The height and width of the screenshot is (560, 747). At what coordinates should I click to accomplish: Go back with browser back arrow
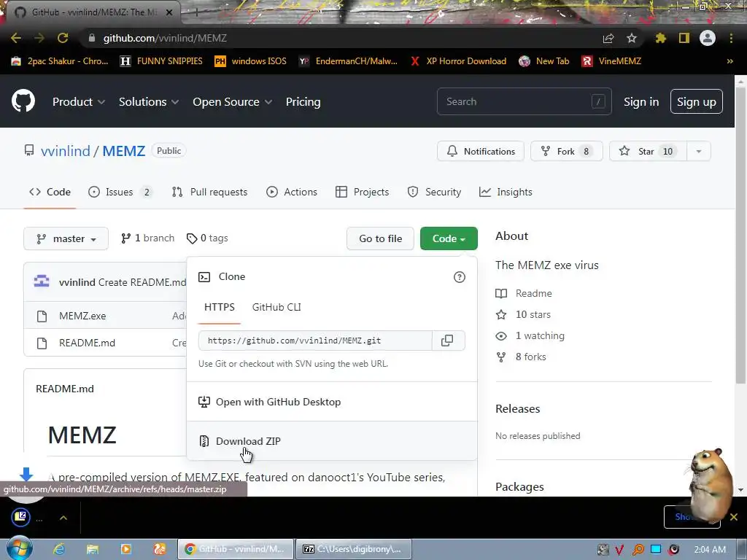[x=16, y=38]
